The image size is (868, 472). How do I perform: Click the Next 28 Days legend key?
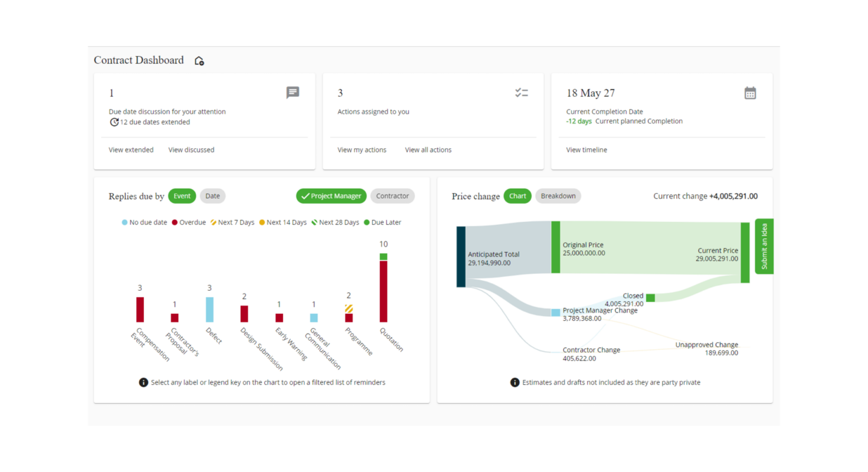point(335,222)
